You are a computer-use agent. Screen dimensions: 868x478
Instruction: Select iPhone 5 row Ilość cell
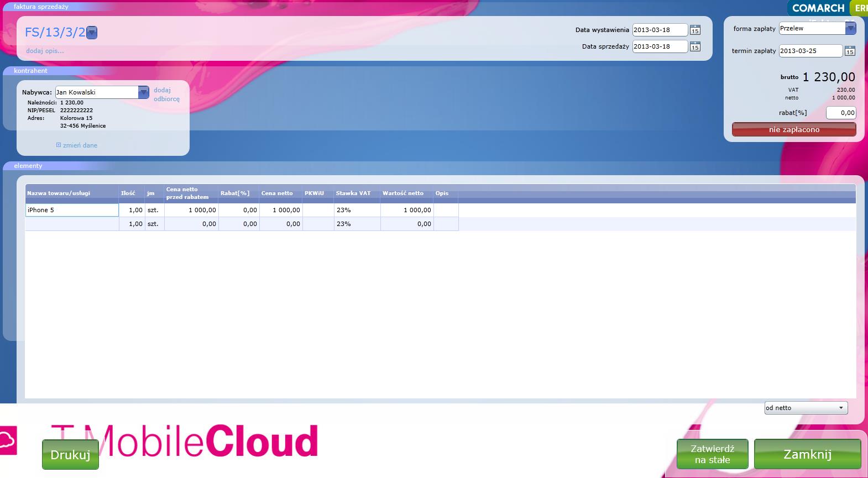132,210
